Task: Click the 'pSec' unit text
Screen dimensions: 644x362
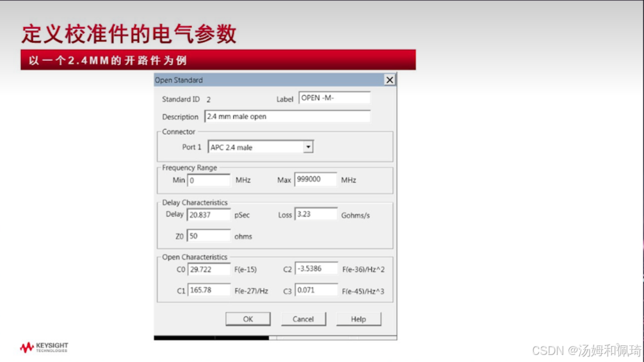Action: click(242, 215)
